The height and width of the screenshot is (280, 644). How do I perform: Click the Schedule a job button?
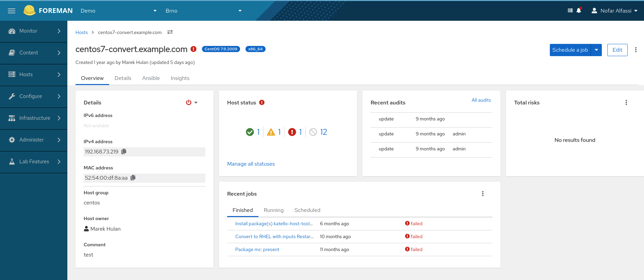tap(570, 50)
